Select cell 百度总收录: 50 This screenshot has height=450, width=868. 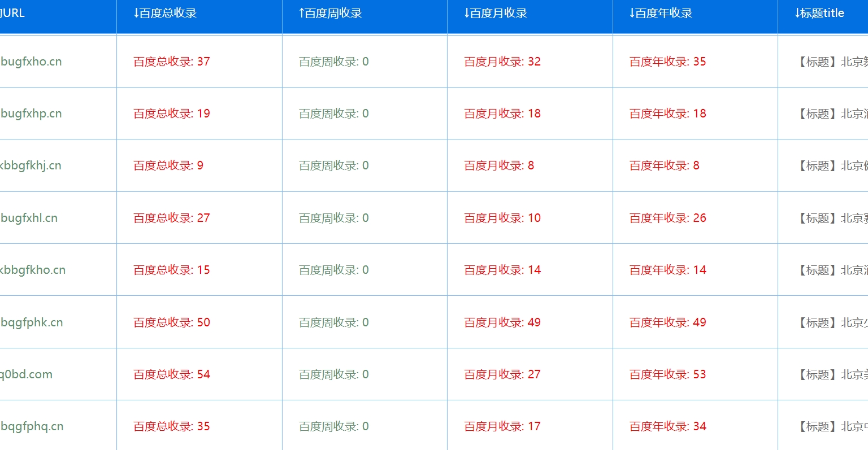pyautogui.click(x=172, y=322)
